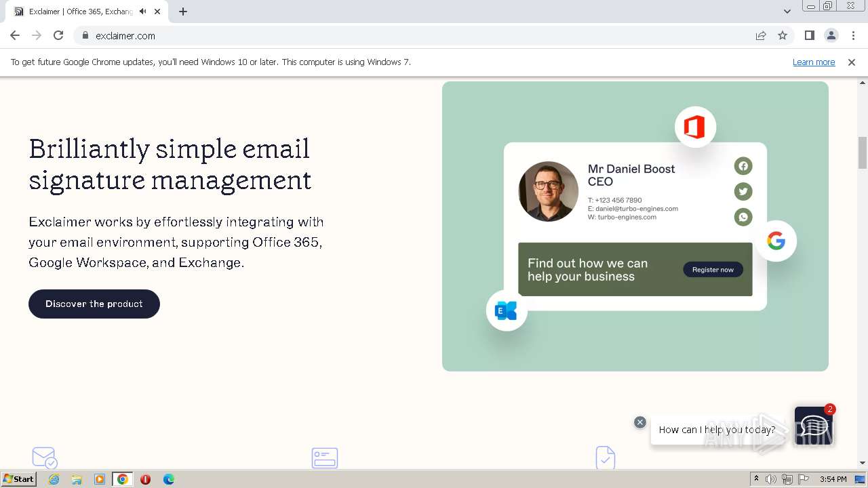Click the email checkmark feature icon
Screen dimensions: 868x488
(x=45, y=457)
